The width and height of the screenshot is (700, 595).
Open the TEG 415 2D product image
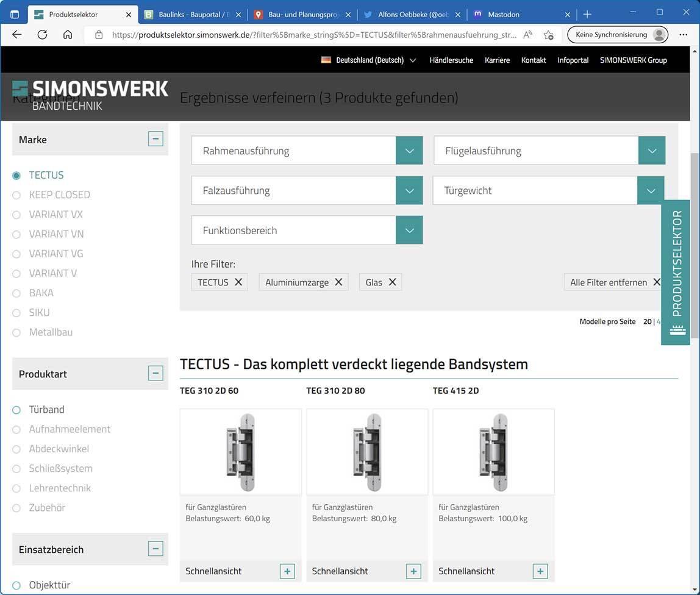[x=494, y=452]
